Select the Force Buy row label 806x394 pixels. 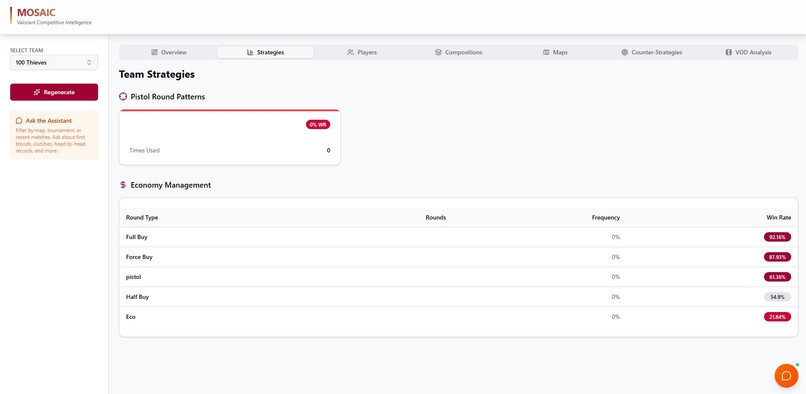point(139,257)
